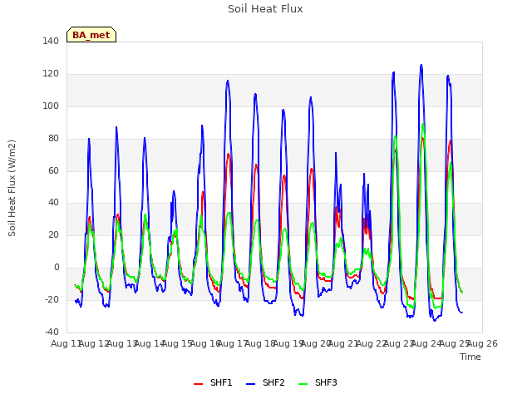The height and width of the screenshot is (399, 532).
Task: Click the Aug 26 x-axis label
Action: click(x=482, y=343)
